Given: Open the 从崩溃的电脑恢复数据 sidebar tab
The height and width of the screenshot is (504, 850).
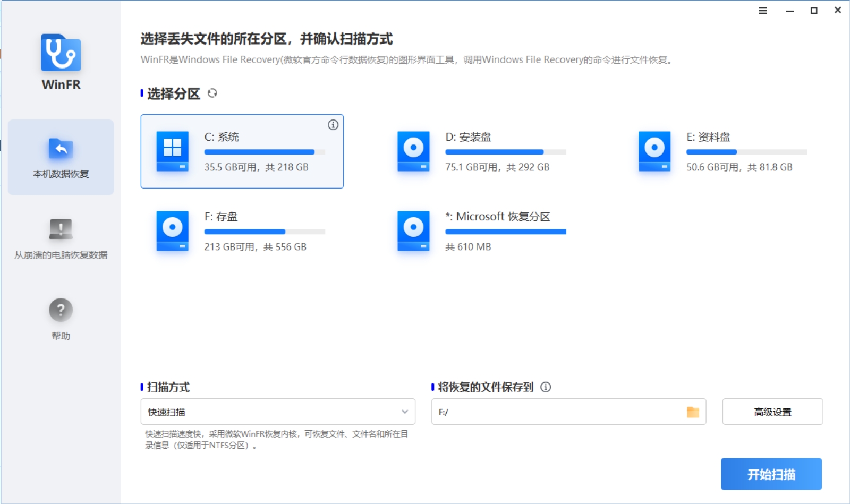Looking at the screenshot, I should pyautogui.click(x=61, y=238).
